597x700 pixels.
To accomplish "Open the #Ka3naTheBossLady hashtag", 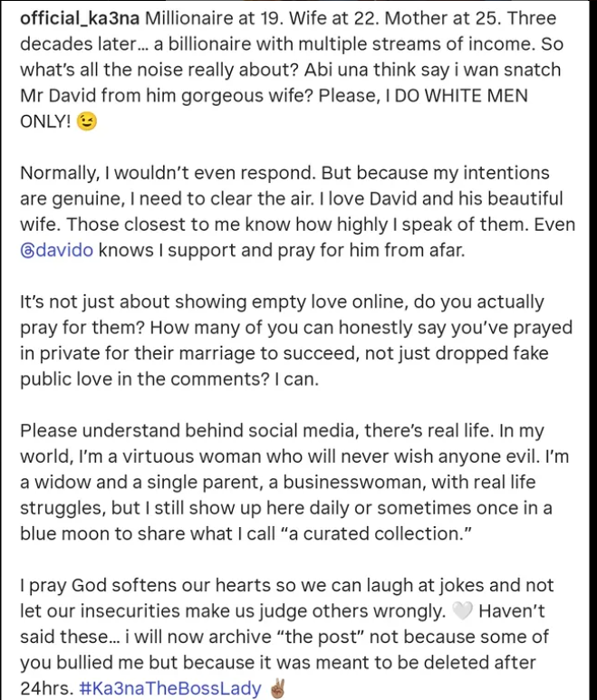I will [x=170, y=688].
